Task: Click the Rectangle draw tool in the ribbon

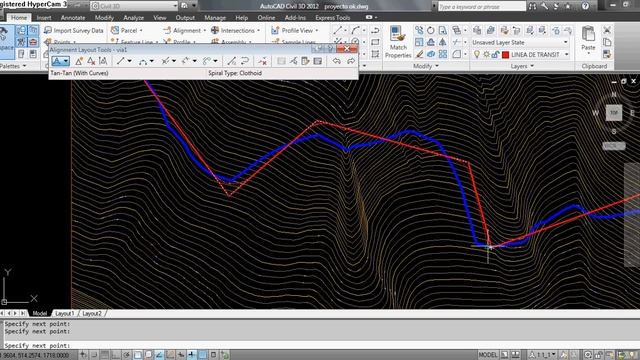Action: 375,42
